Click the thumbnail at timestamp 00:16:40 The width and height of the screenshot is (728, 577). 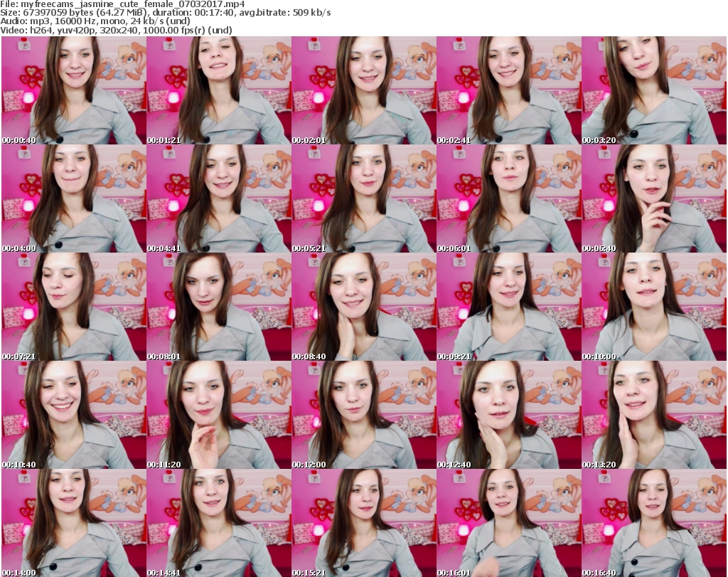654,523
